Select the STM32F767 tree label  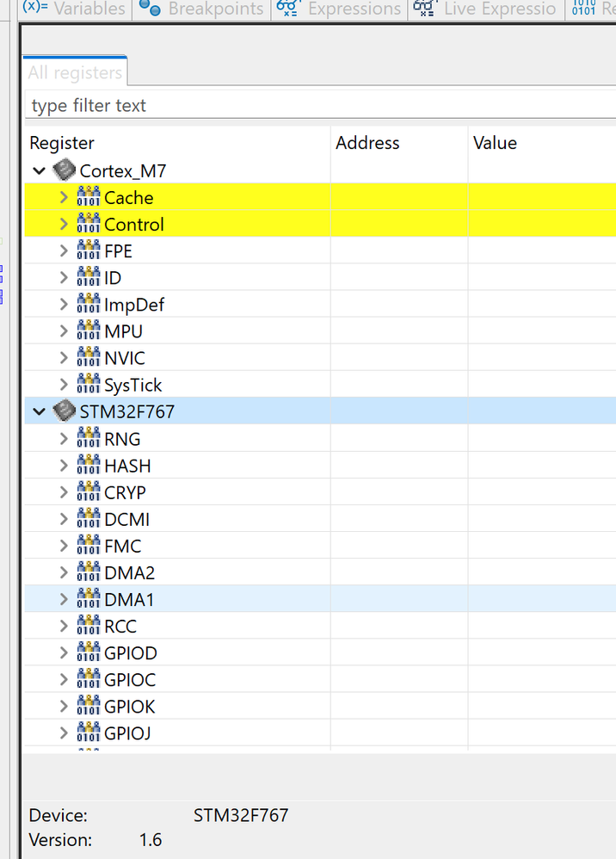click(x=127, y=411)
